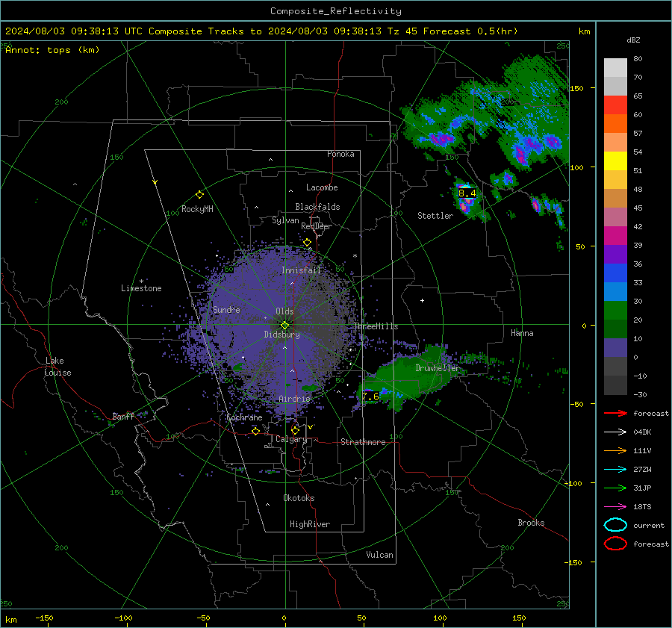This screenshot has width=672, height=628.
Task: Click the radar site diamond at Didsbury
Action: (x=285, y=326)
